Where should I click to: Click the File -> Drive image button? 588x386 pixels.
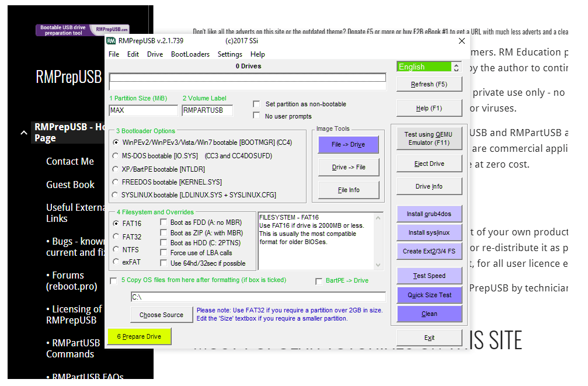[x=349, y=145]
